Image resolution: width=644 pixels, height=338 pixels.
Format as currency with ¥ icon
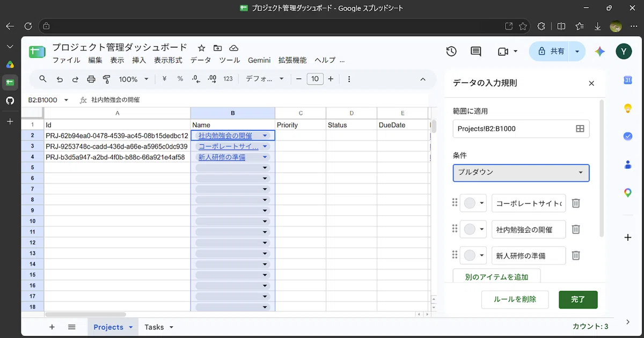click(x=164, y=79)
